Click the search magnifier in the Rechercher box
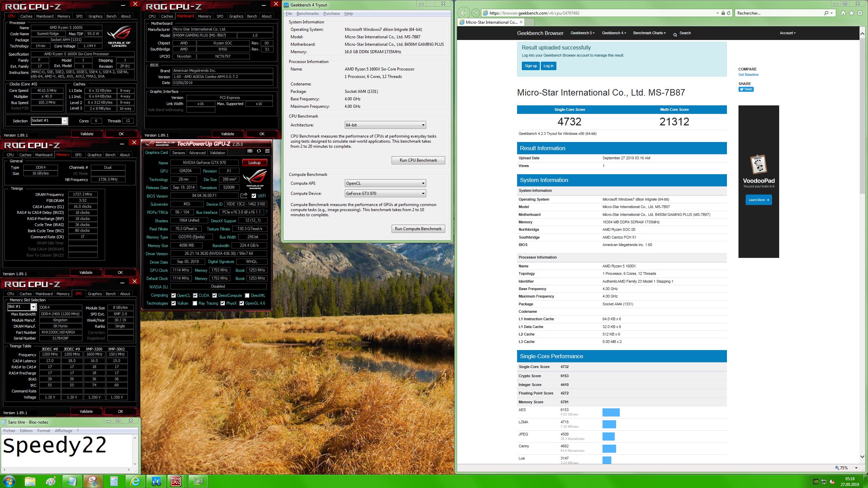Screen dimensions: 868x488 (826, 13)
